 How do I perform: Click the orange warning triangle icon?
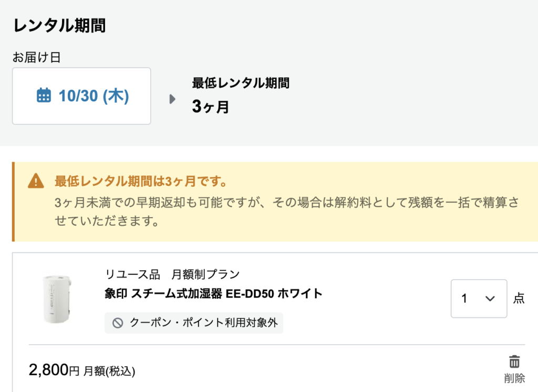pyautogui.click(x=36, y=182)
